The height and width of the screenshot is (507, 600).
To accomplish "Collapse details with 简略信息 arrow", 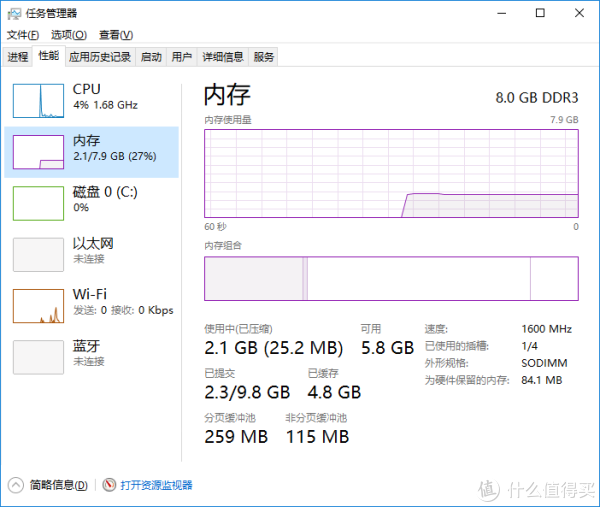I will [x=16, y=485].
